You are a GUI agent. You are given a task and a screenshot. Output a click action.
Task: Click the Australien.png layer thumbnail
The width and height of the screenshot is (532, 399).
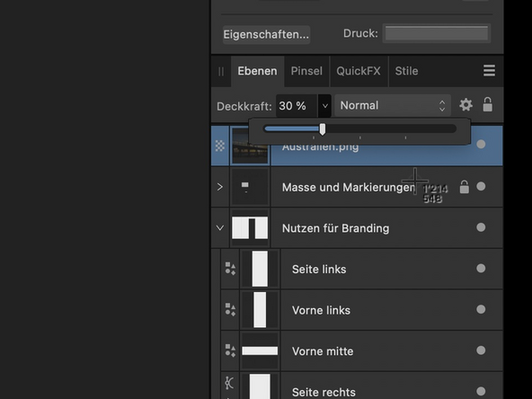coord(250,146)
